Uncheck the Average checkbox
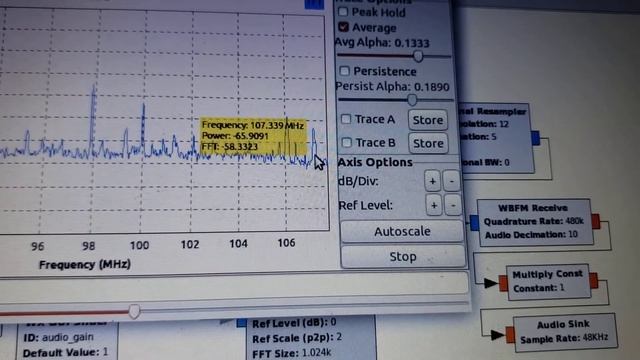This screenshot has width=640, height=360. click(343, 27)
